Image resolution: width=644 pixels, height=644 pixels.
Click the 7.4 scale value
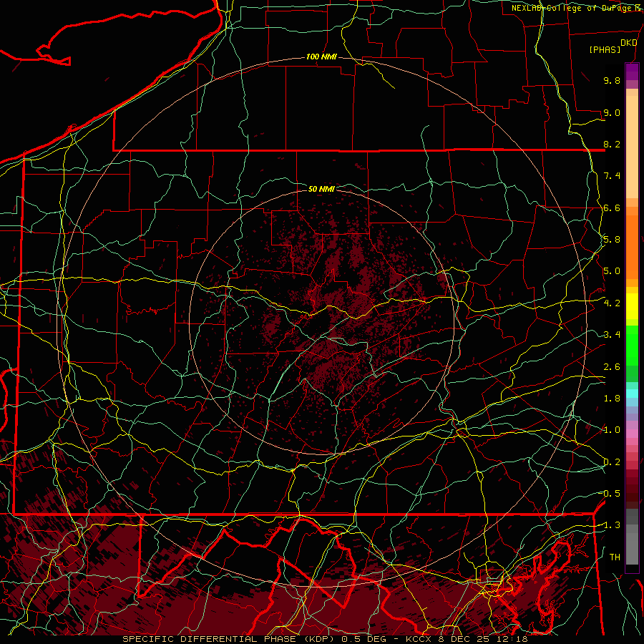click(x=612, y=176)
